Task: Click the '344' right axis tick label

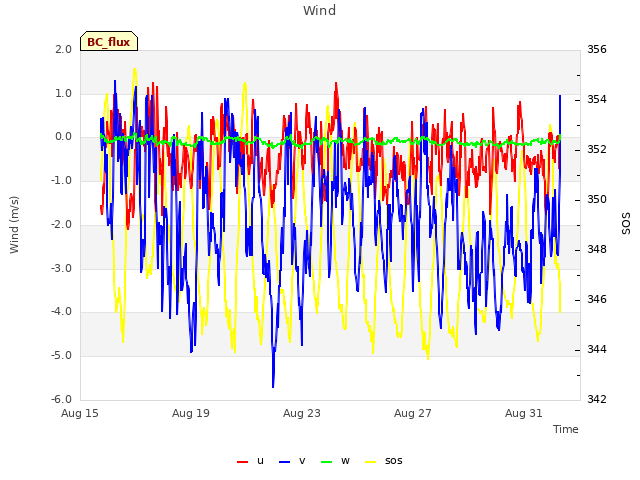Action: tap(597, 349)
